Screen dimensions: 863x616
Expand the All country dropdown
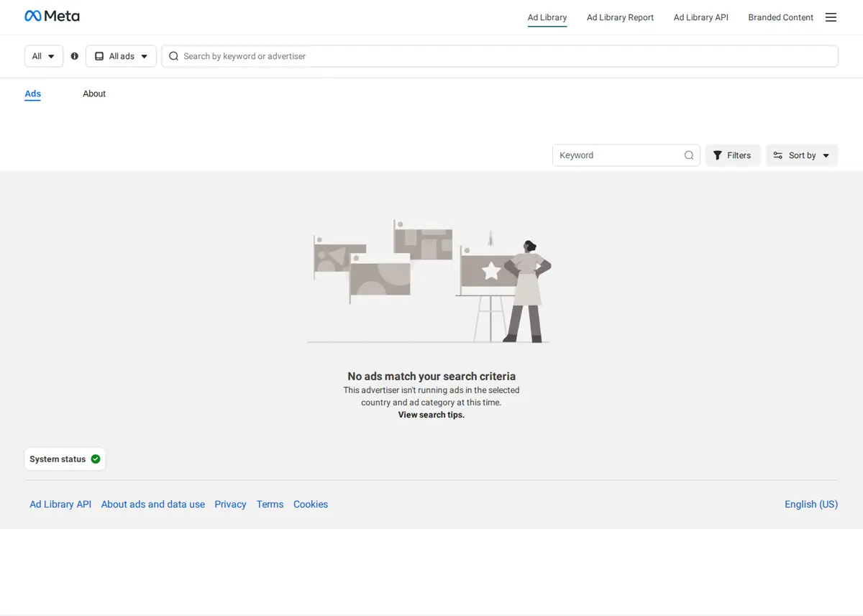coord(44,56)
